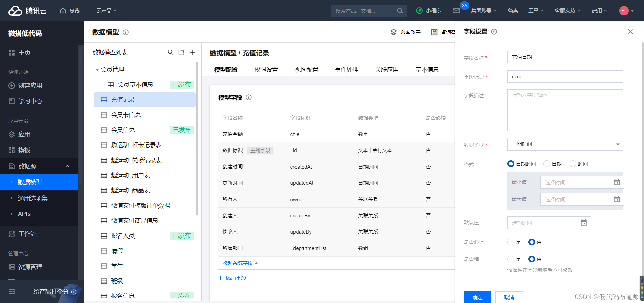Select 时间 format radio

[573, 164]
